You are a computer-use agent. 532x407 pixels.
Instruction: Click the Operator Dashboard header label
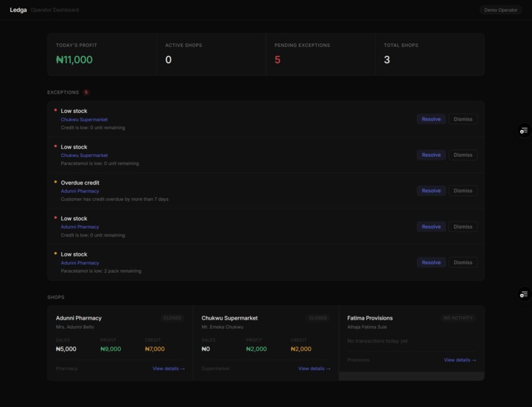55,10
